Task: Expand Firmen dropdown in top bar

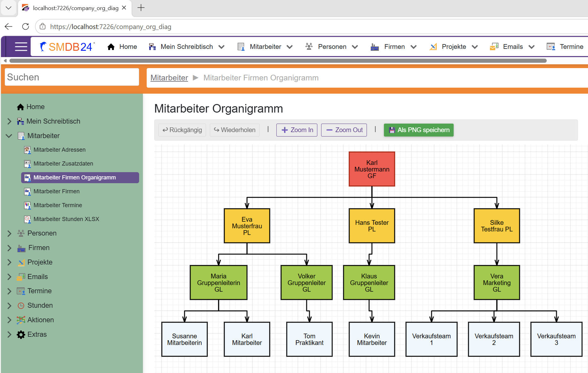Action: click(x=414, y=47)
